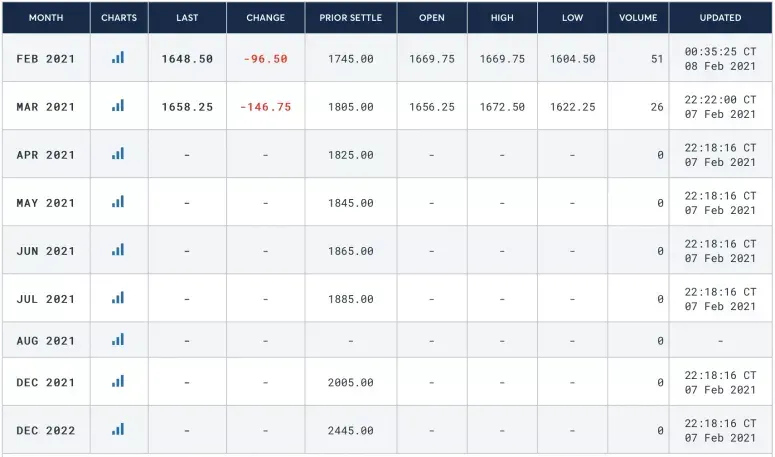
Task: Click the last price 1648.50
Action: coord(187,59)
